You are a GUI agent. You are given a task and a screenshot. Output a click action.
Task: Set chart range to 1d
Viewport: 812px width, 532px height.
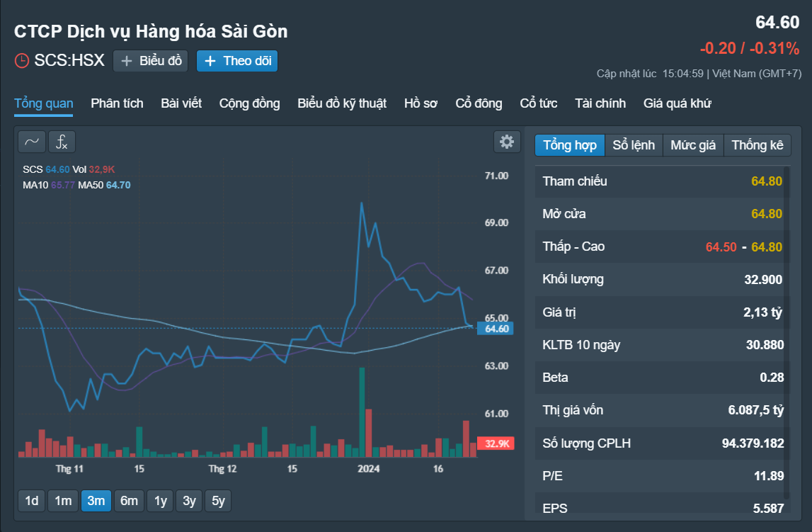32,501
